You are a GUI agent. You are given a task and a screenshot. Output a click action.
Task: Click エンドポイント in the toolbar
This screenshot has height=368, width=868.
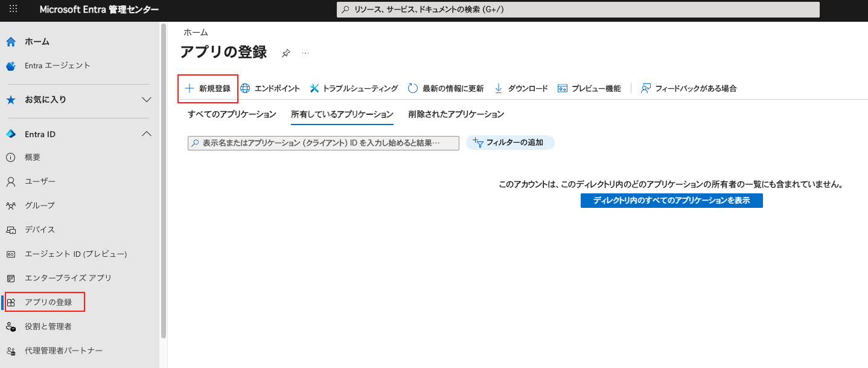pyautogui.click(x=270, y=88)
